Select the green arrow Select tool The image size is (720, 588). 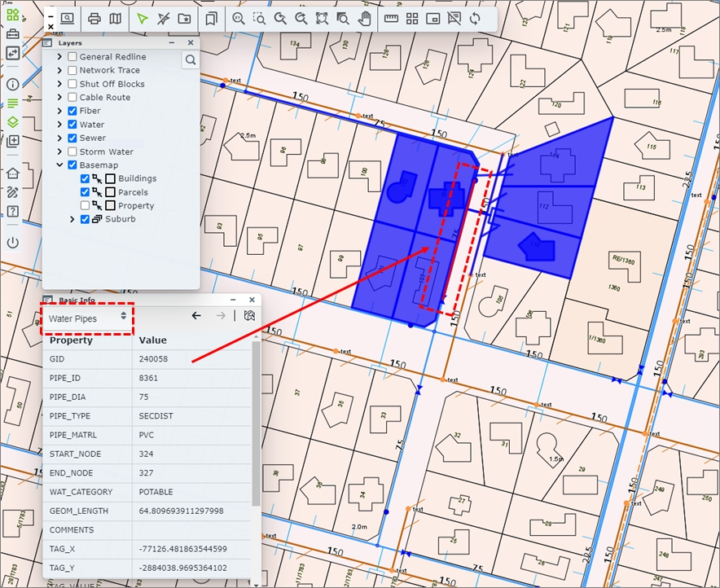click(143, 19)
